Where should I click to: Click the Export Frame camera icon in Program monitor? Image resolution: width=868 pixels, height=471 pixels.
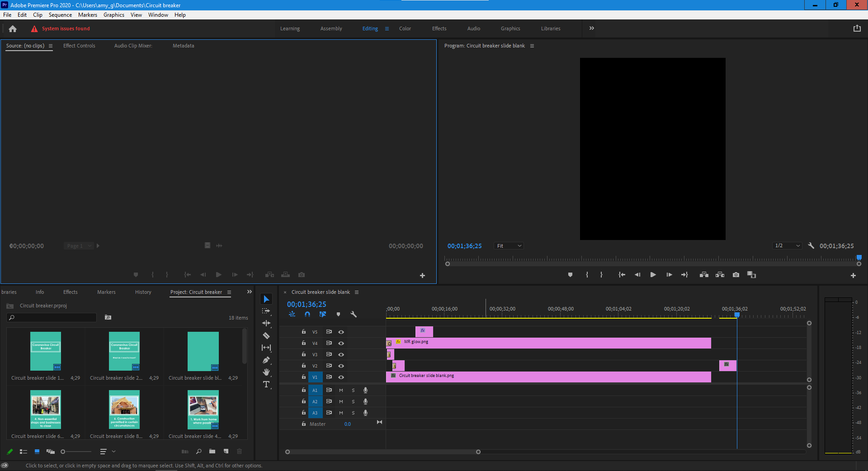coord(736,275)
